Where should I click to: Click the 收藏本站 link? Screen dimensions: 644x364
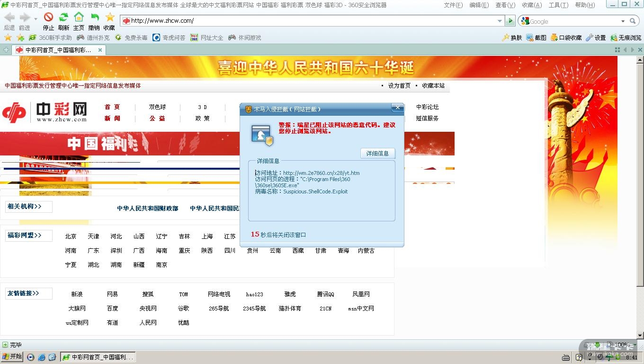click(433, 86)
